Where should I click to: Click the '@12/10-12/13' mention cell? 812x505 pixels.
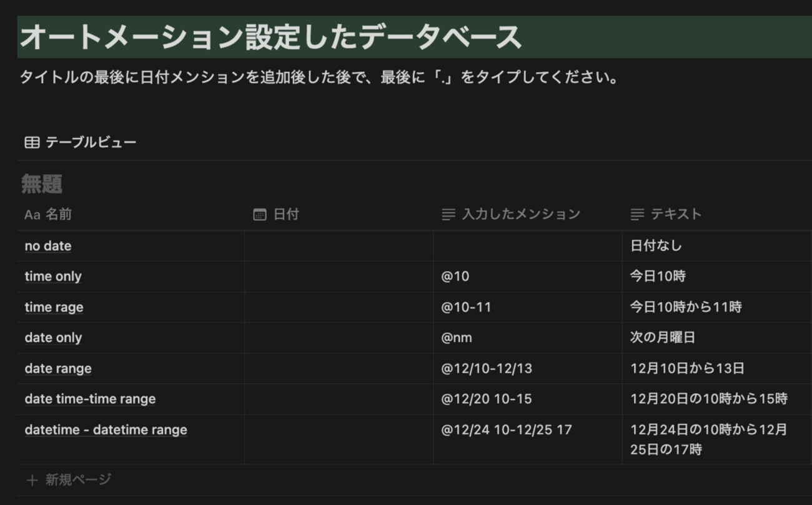528,368
